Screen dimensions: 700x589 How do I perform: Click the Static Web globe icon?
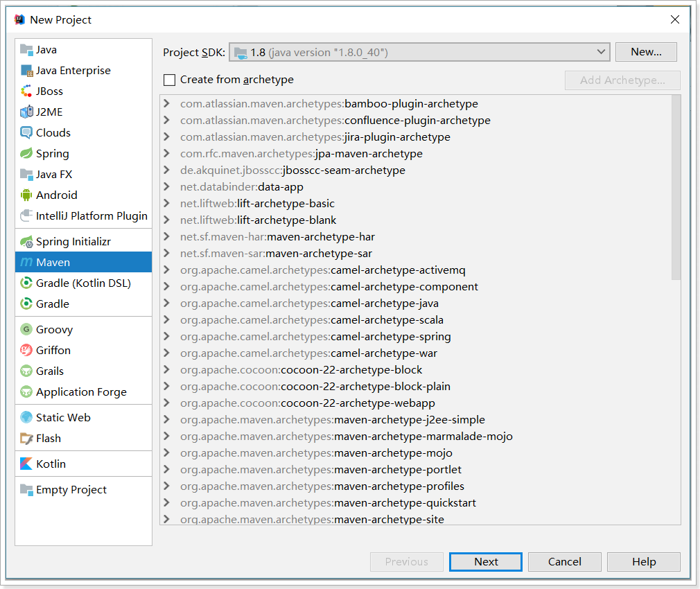(26, 418)
